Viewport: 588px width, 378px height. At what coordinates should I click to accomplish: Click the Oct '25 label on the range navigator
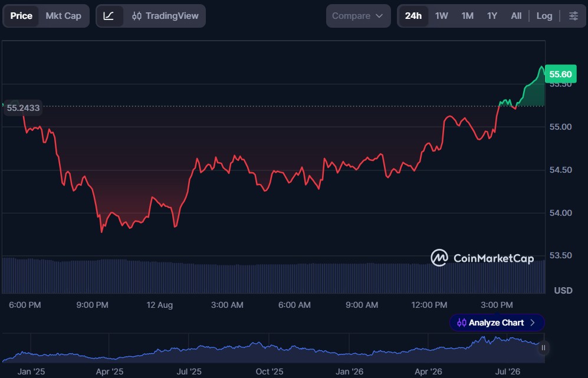pyautogui.click(x=270, y=372)
